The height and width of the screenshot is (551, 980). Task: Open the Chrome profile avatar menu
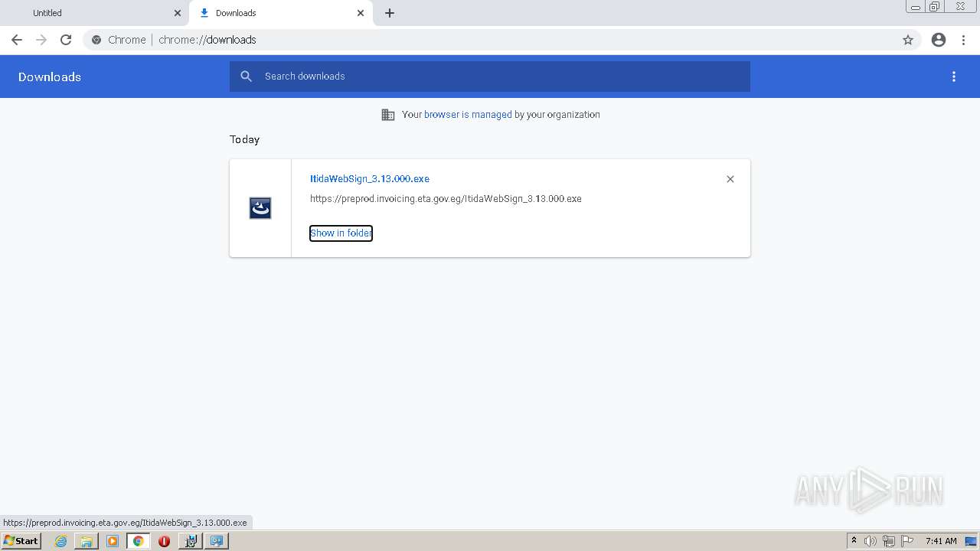pyautogui.click(x=939, y=40)
